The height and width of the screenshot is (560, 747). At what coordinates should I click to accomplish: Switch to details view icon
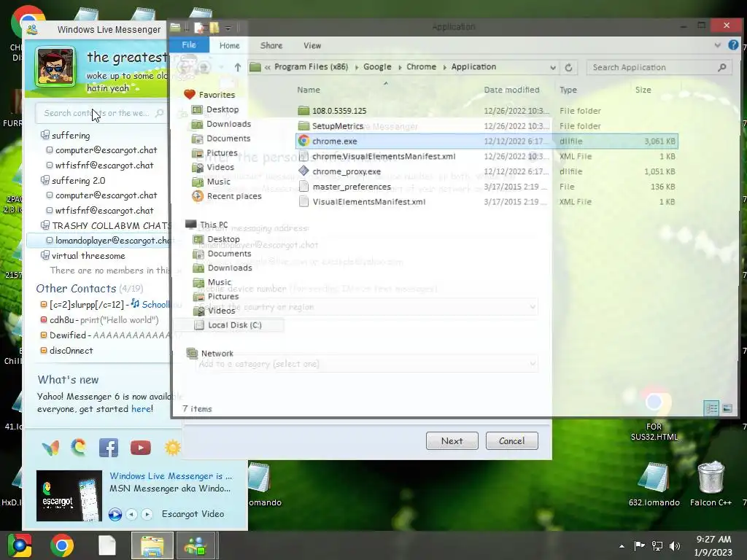(711, 408)
